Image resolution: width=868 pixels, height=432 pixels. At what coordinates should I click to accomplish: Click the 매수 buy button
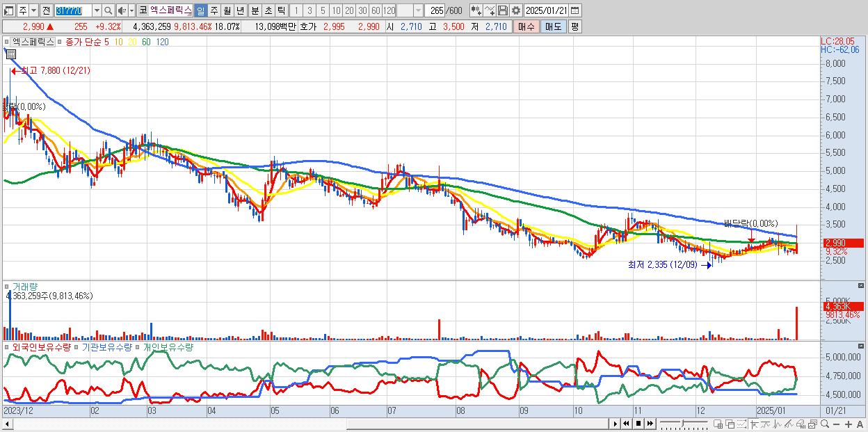point(526,26)
